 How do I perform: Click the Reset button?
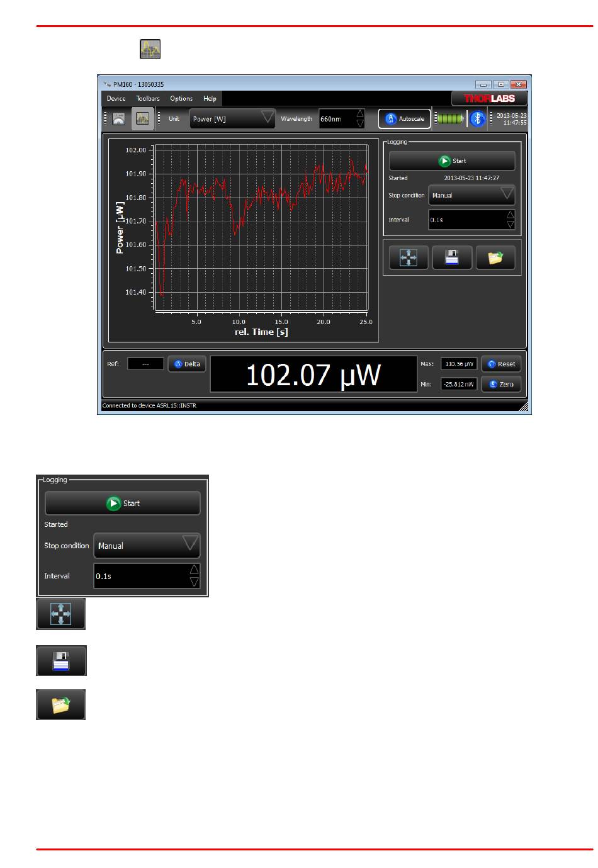[501, 364]
